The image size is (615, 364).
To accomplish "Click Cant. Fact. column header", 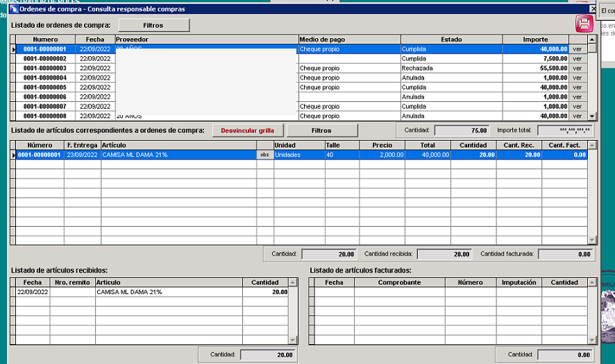I will (564, 146).
